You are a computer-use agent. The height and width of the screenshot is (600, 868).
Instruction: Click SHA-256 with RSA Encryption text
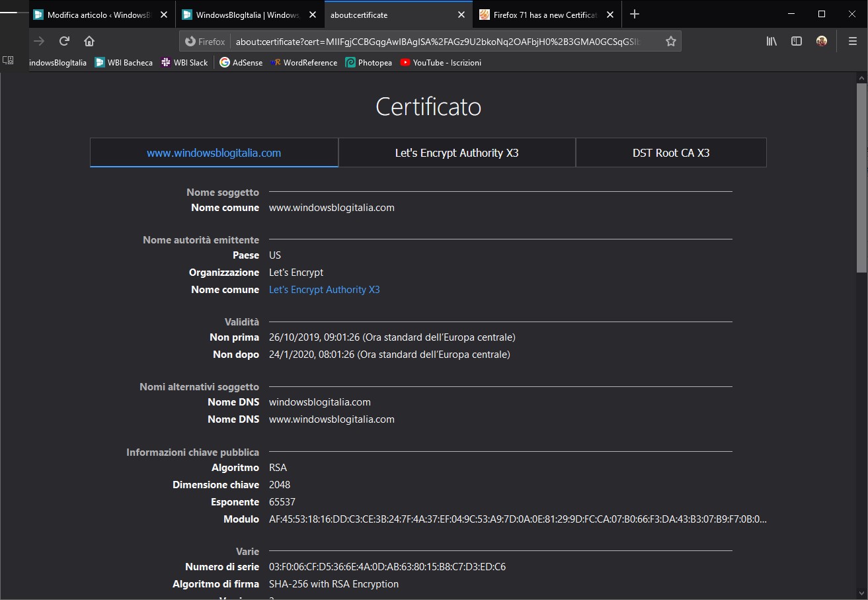pos(334,584)
